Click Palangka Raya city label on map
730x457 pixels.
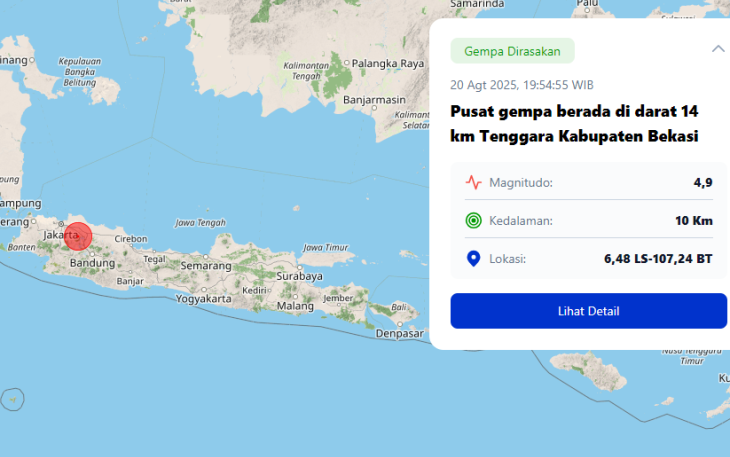click(x=387, y=63)
